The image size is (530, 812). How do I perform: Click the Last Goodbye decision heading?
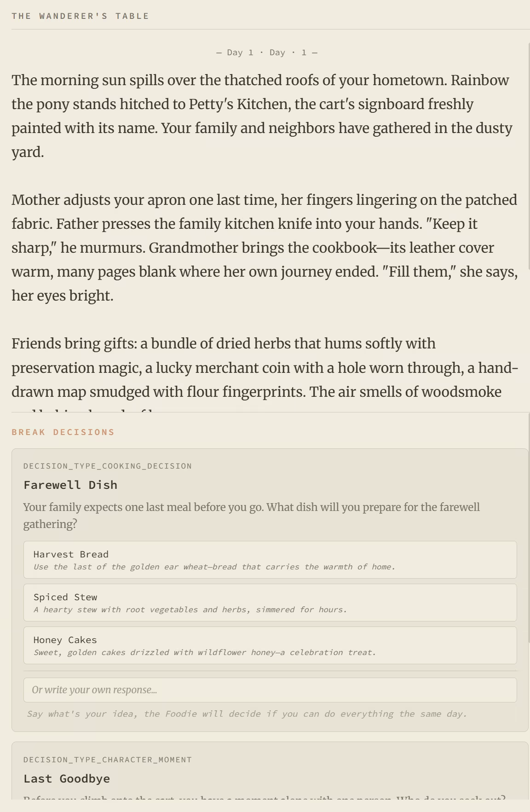tap(67, 778)
